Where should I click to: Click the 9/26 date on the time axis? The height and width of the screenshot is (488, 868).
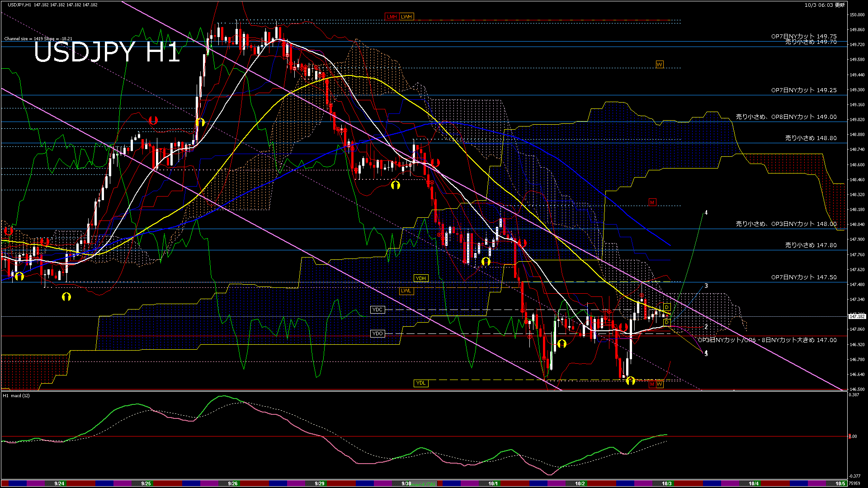click(233, 483)
